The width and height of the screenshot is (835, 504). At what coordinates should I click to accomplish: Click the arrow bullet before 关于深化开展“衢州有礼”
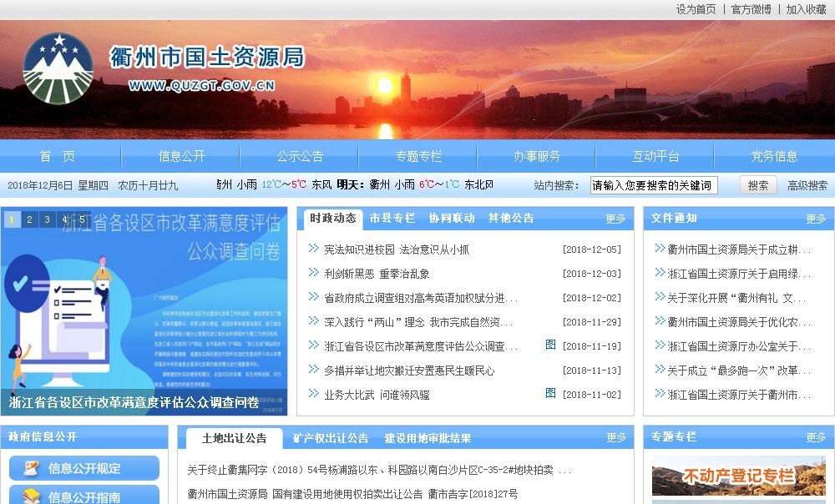(x=660, y=297)
